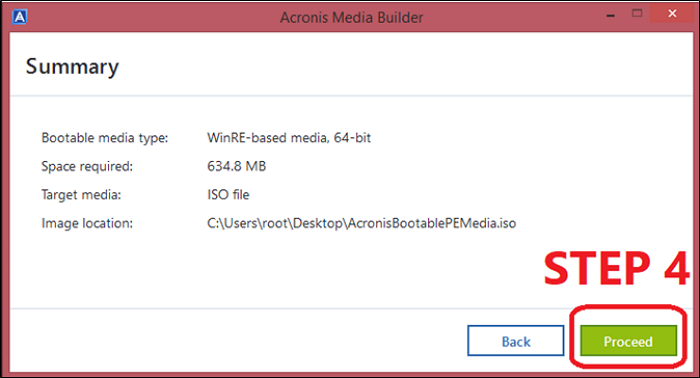
Task: Click the Acronis Media Builder title text
Action: click(x=351, y=17)
